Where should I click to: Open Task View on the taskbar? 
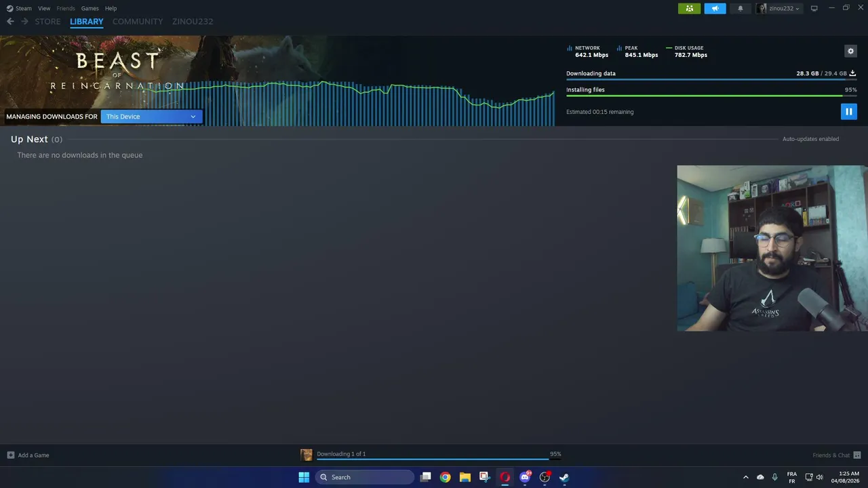click(425, 477)
